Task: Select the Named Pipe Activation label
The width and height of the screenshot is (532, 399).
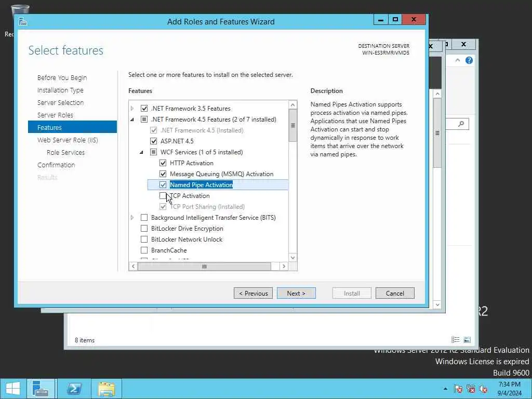Action: 201,184
